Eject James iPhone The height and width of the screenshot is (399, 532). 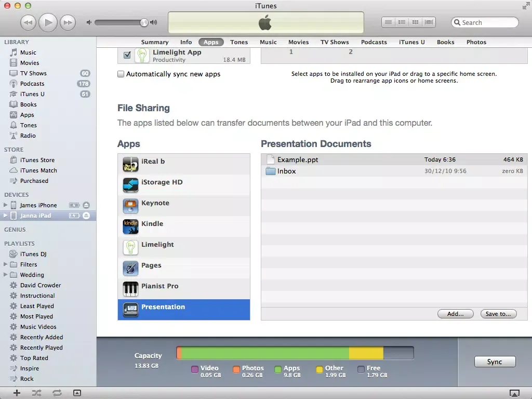(x=86, y=205)
